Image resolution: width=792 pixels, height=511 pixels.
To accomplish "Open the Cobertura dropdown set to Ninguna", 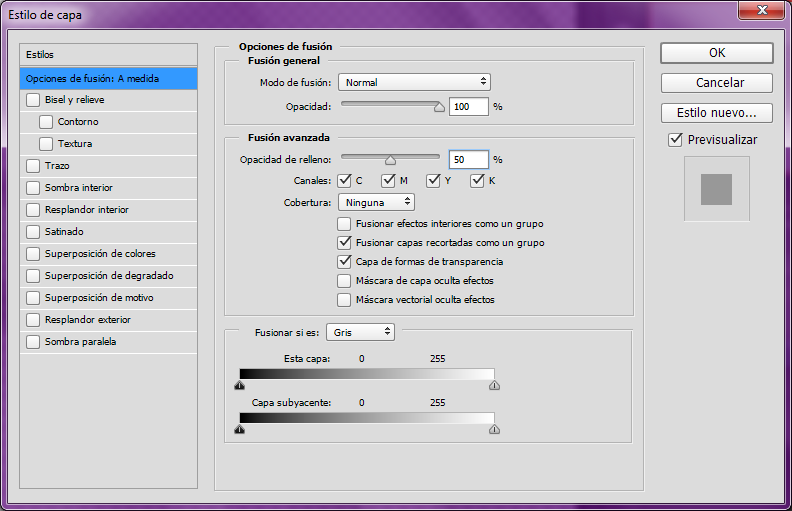I will (376, 202).
